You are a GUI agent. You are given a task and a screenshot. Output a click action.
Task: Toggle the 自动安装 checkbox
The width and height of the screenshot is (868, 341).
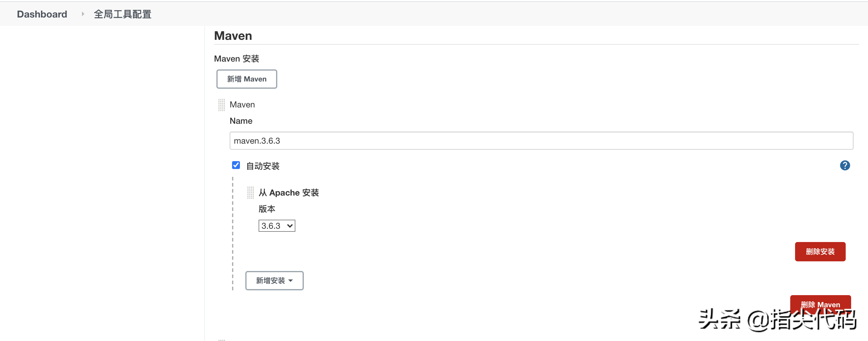click(236, 165)
